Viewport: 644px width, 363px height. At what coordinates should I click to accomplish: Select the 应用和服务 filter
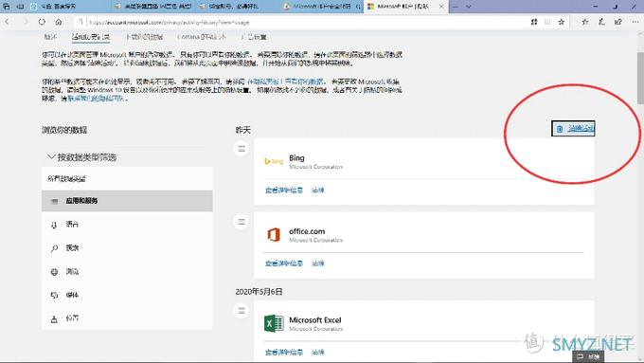(x=127, y=201)
